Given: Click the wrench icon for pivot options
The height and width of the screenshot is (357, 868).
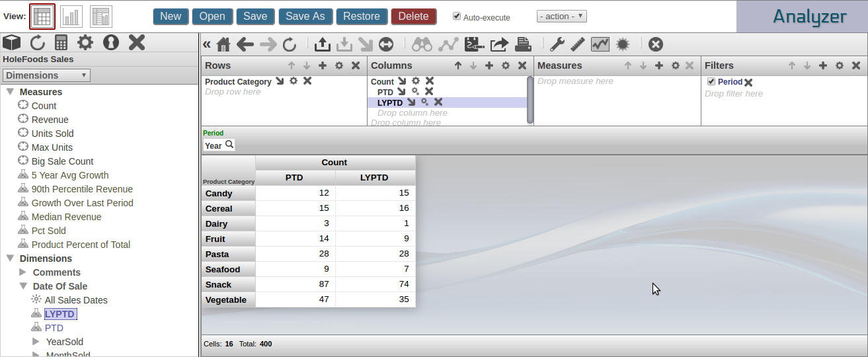Looking at the screenshot, I should coord(557,44).
